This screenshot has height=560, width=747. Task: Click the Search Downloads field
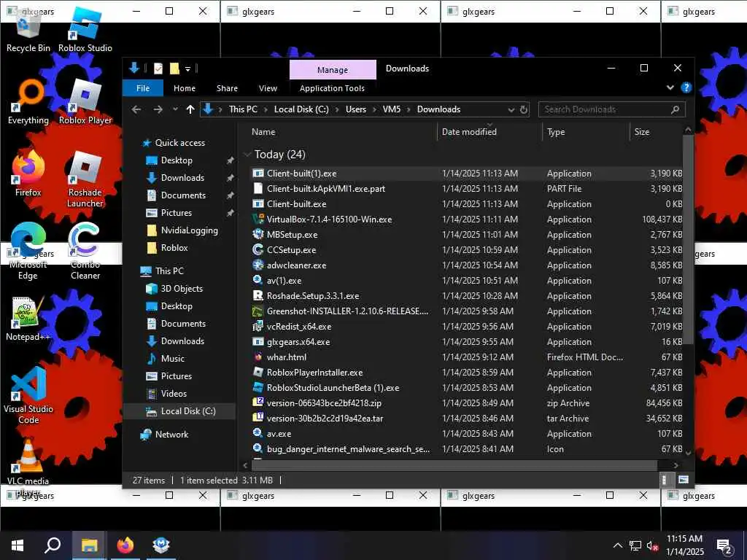pyautogui.click(x=612, y=109)
